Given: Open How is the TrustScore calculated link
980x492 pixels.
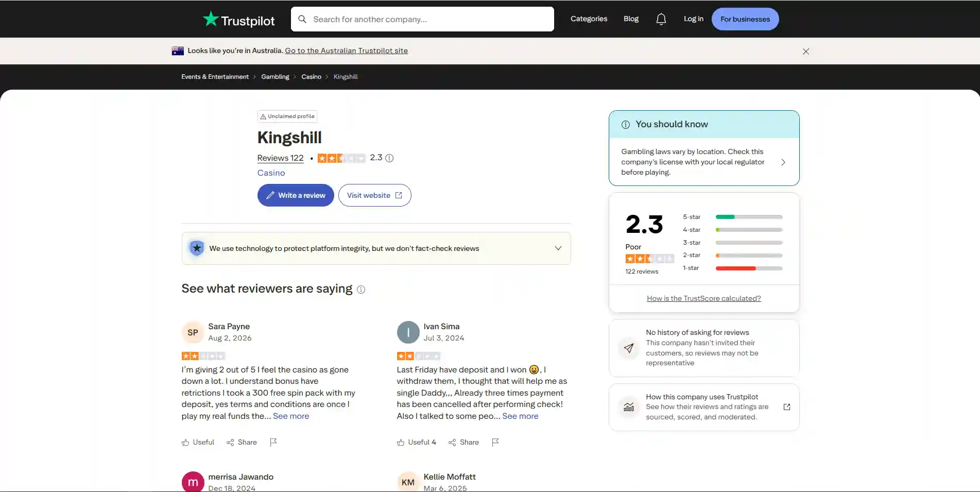Looking at the screenshot, I should point(703,298).
